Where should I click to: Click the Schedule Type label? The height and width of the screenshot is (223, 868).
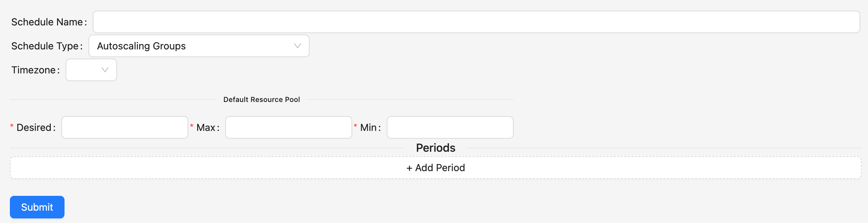(45, 46)
